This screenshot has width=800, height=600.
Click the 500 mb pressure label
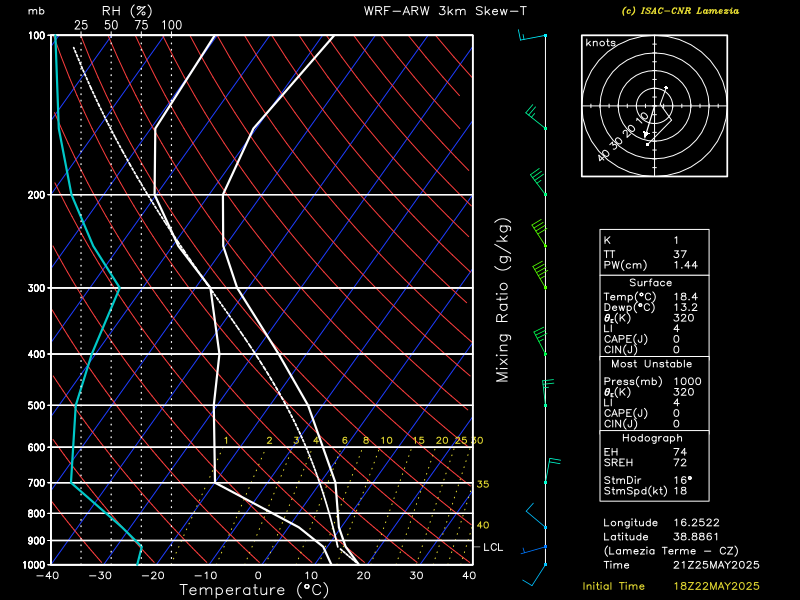tap(37, 406)
